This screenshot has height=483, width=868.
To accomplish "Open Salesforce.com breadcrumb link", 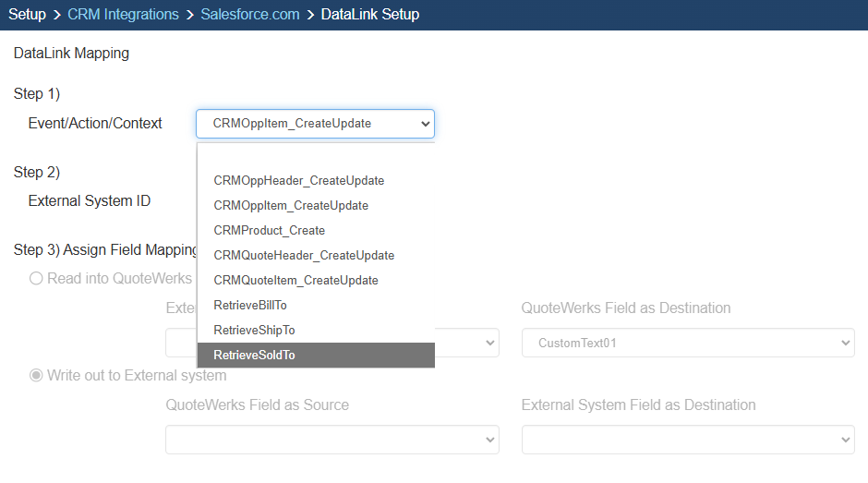I will point(249,15).
